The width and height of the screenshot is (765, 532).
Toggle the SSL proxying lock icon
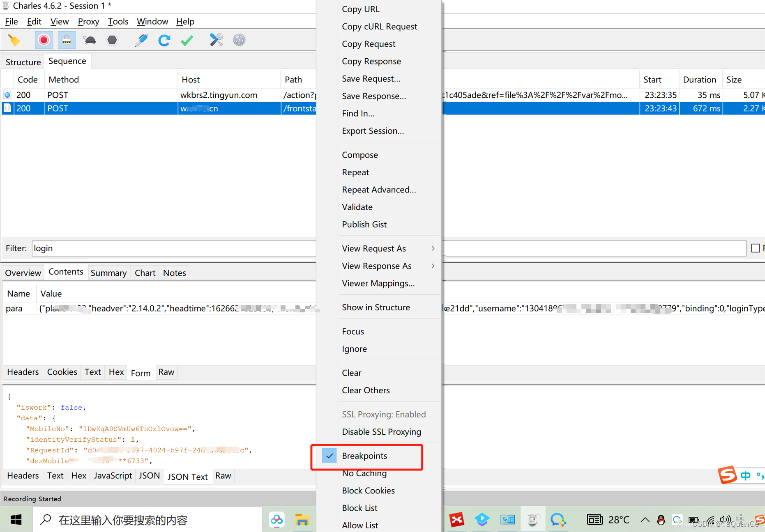(67, 40)
